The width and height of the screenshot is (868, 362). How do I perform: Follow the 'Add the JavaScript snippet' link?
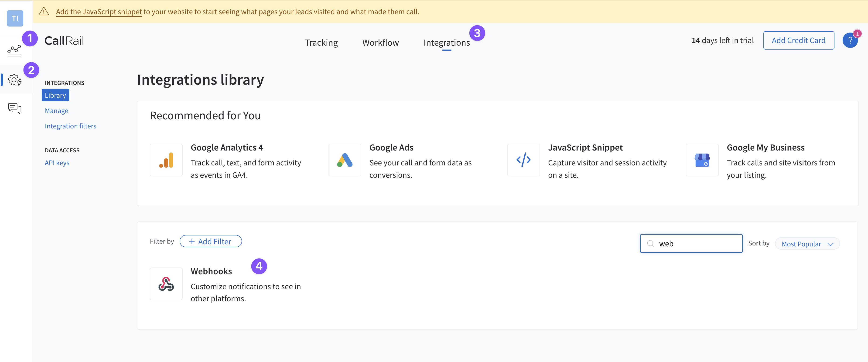[x=99, y=11]
